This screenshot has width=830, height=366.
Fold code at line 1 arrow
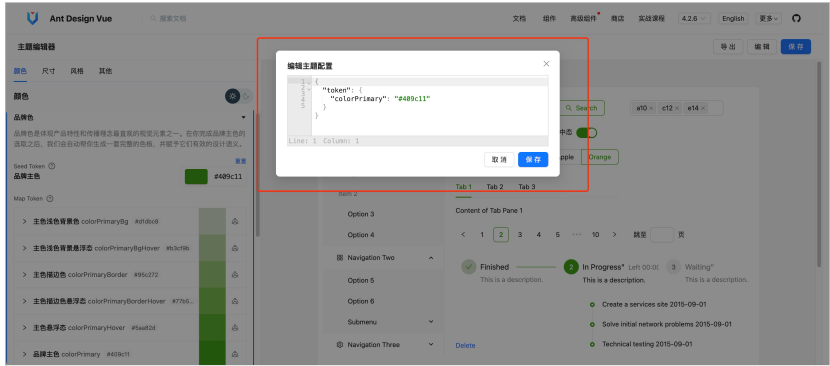pos(309,82)
